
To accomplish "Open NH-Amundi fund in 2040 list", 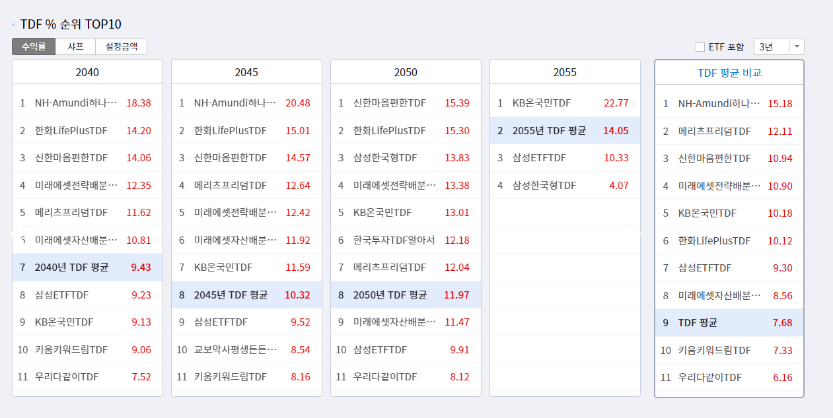I will click(x=76, y=103).
